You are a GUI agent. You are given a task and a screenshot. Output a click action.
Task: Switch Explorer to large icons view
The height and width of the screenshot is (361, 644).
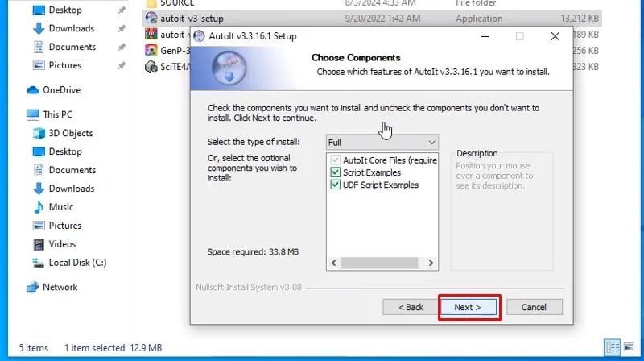[629, 348]
